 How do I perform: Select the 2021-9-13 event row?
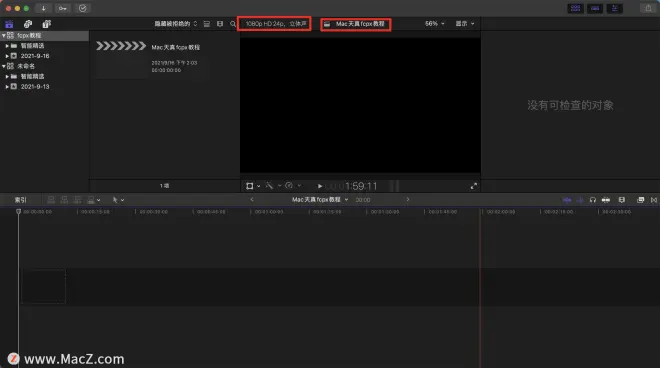click(44, 87)
